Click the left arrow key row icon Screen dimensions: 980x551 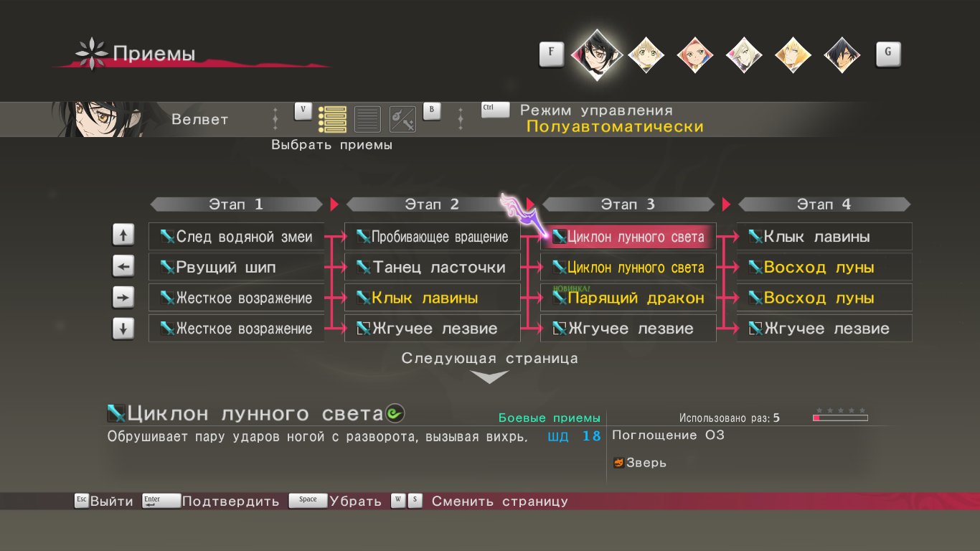click(x=123, y=267)
